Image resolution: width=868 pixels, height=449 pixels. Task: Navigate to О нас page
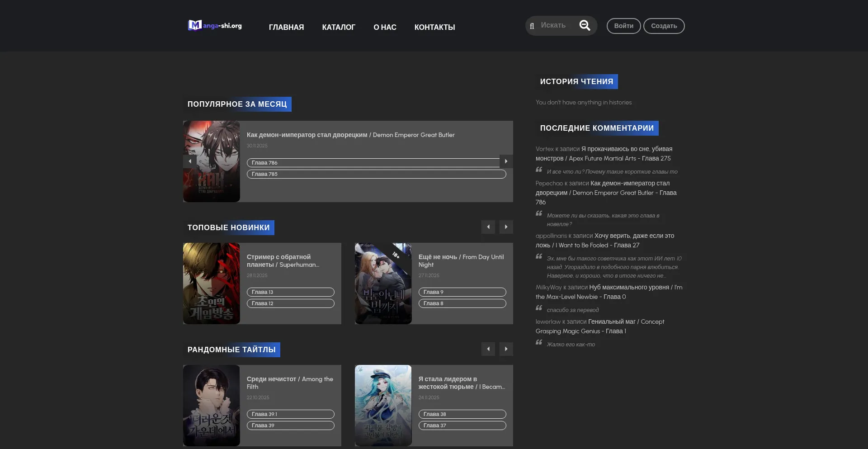(385, 28)
